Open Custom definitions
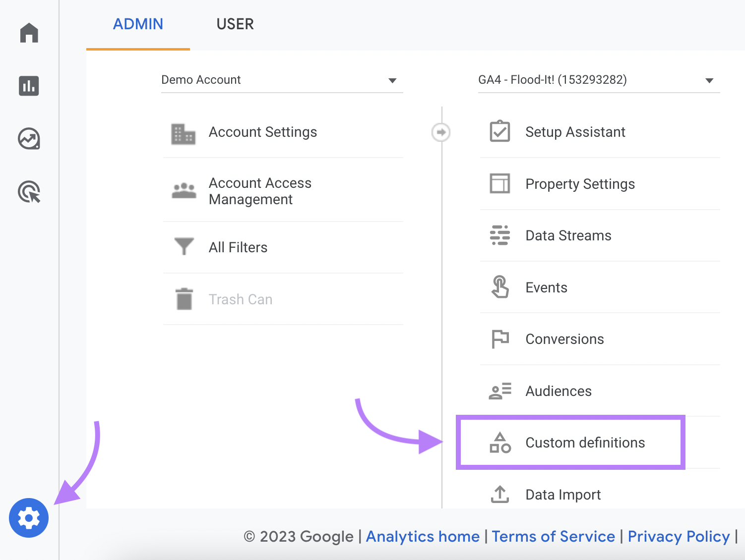The height and width of the screenshot is (560, 745). pos(585,443)
